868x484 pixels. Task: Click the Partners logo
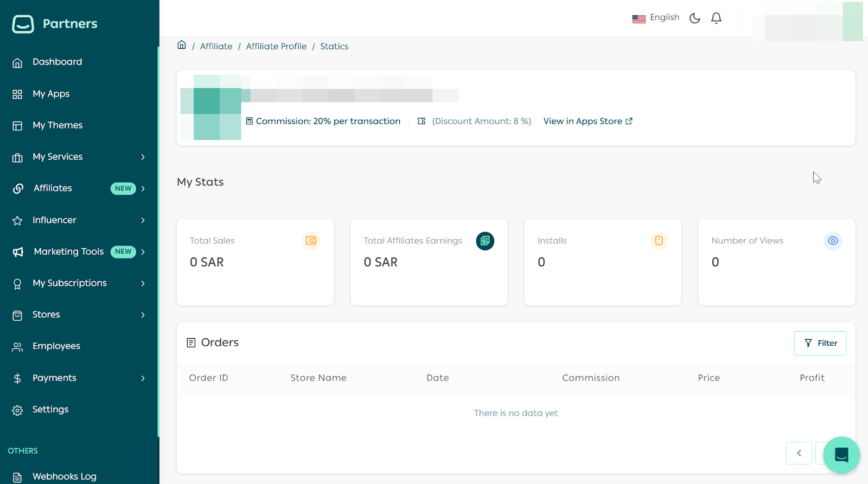coord(55,24)
